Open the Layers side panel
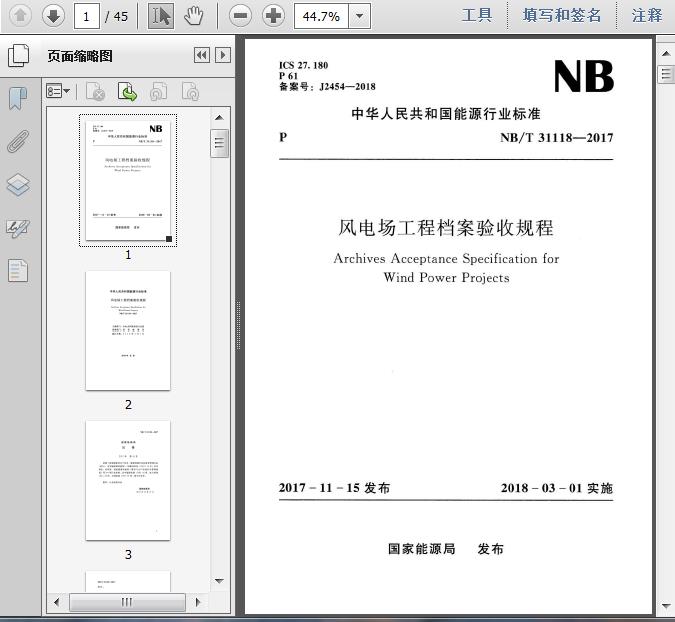 pos(18,185)
